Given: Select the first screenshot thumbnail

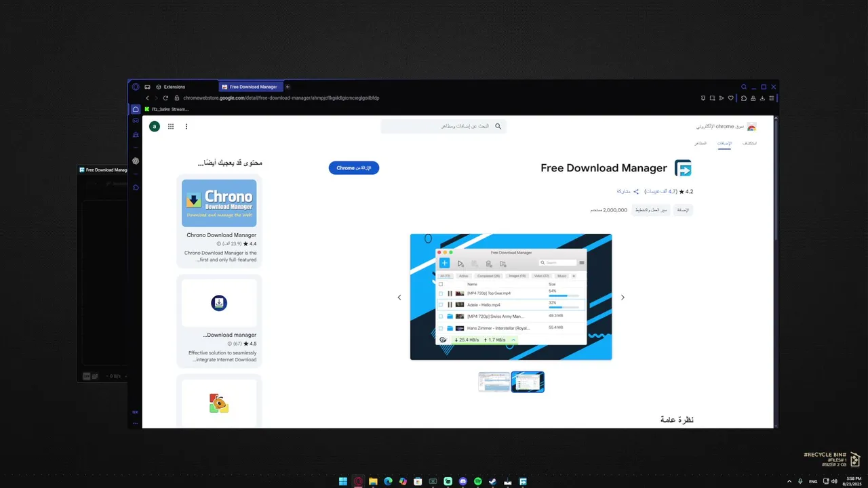Looking at the screenshot, I should [x=494, y=382].
